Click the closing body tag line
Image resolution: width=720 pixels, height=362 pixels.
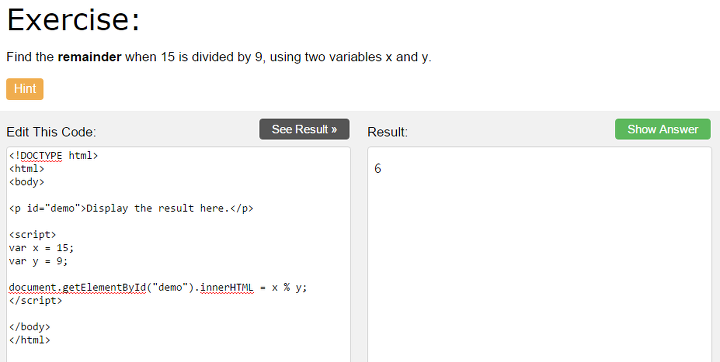pyautogui.click(x=29, y=327)
